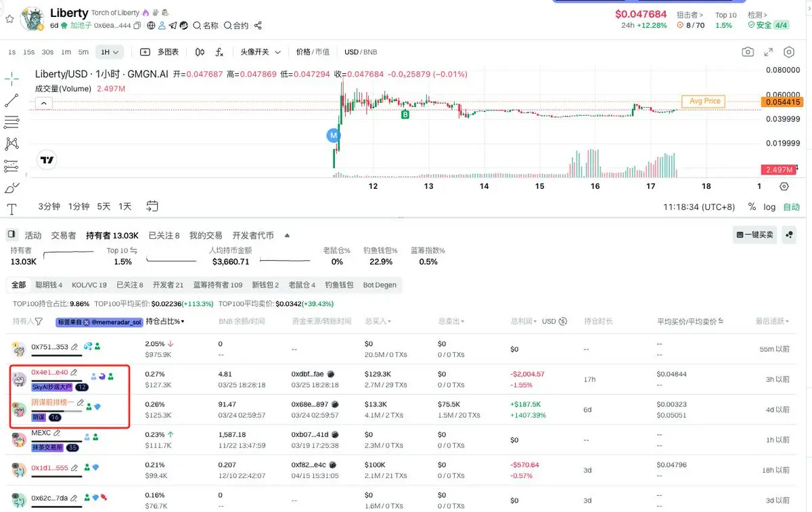This screenshot has height=512, width=812.
Task: Sort by 总利润 column
Action: 524,322
